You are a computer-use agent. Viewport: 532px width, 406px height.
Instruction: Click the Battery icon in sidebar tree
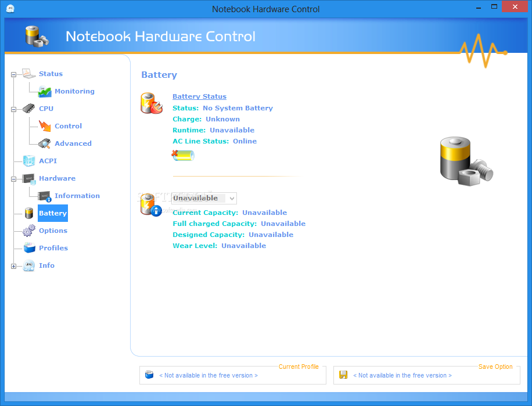tap(29, 213)
